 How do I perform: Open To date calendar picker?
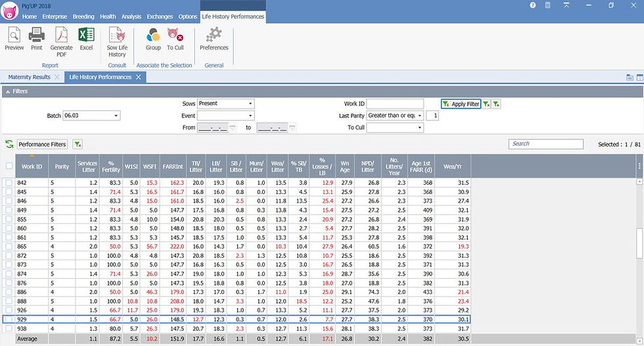[x=292, y=128]
